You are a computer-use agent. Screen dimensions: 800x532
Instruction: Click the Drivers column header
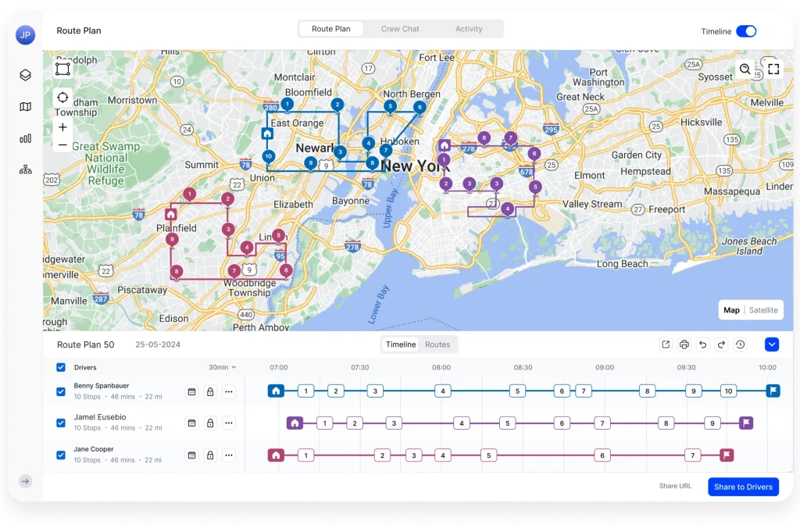tap(85, 367)
